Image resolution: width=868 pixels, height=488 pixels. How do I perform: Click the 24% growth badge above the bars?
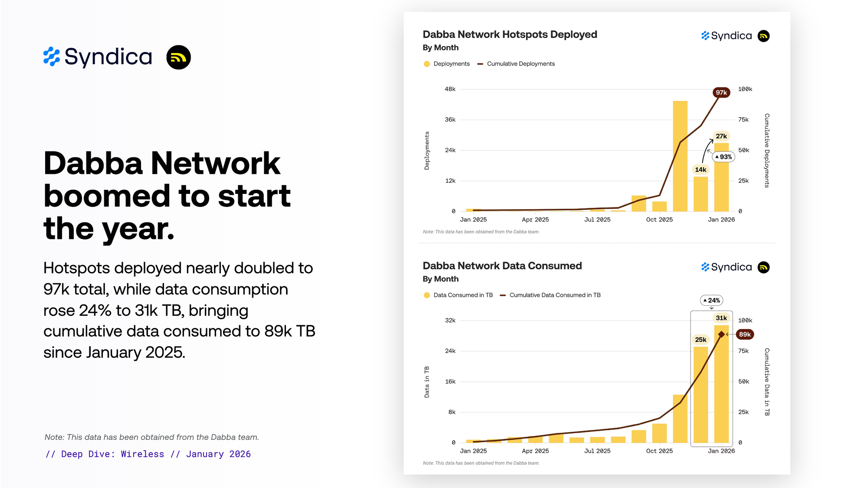coord(711,300)
